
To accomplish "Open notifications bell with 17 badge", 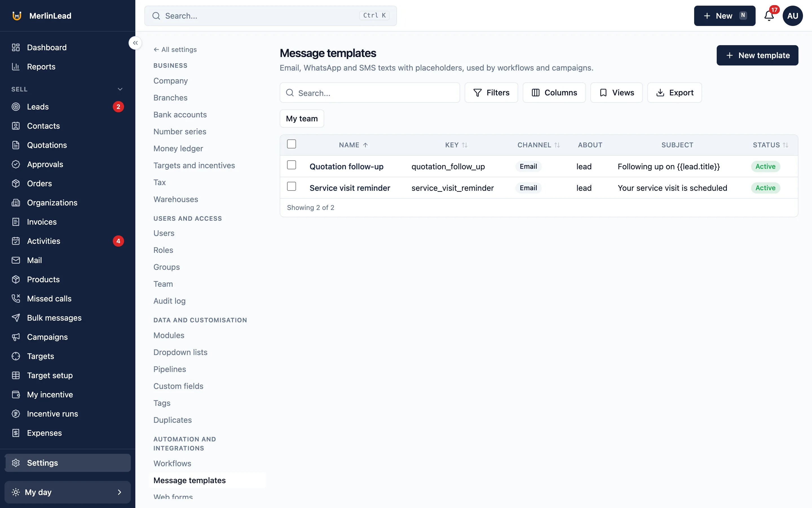I will click(769, 16).
